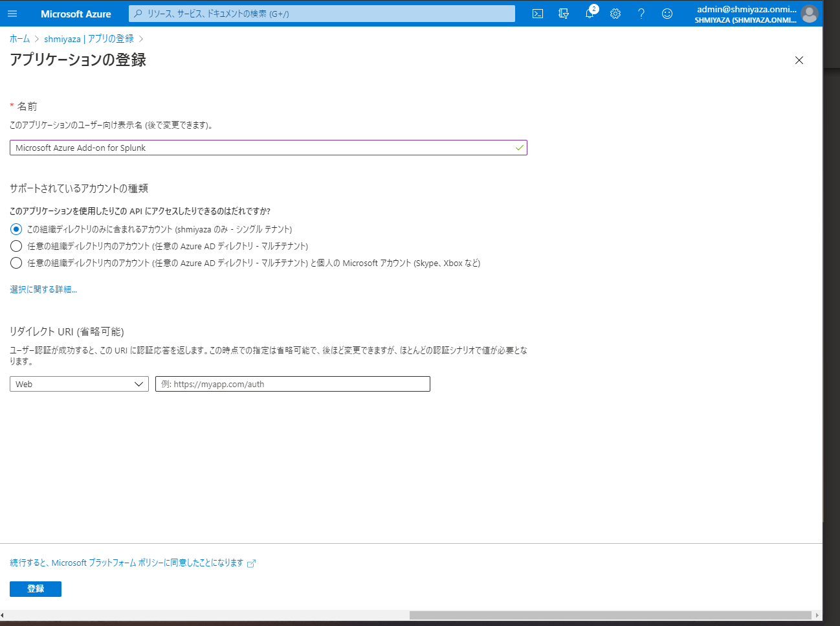Open the help question mark icon
The width and height of the screenshot is (840, 626).
pos(641,13)
